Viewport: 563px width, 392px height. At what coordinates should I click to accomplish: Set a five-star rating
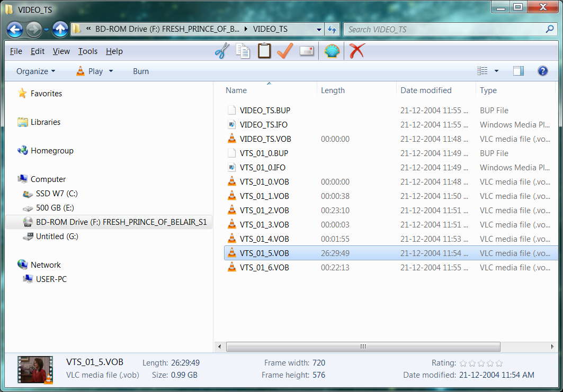point(499,363)
